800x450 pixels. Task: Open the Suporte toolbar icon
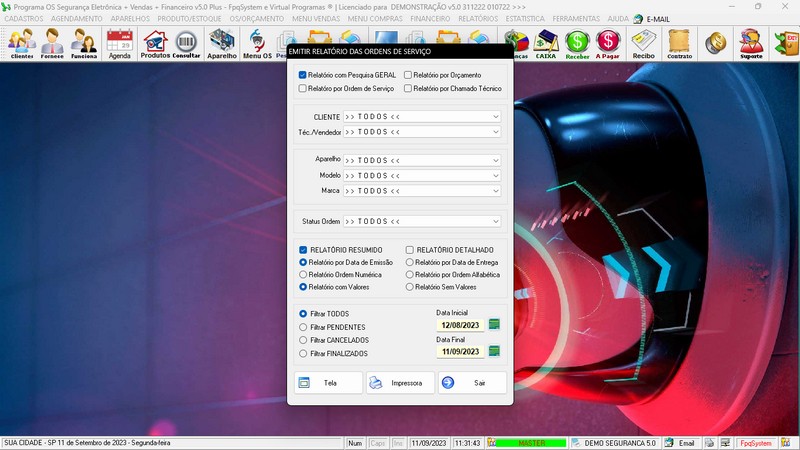[x=750, y=43]
